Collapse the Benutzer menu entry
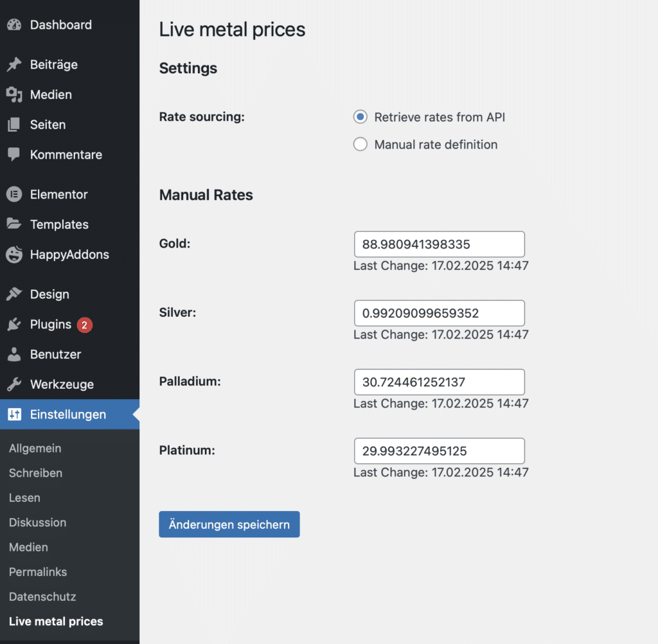The image size is (658, 644). point(55,354)
